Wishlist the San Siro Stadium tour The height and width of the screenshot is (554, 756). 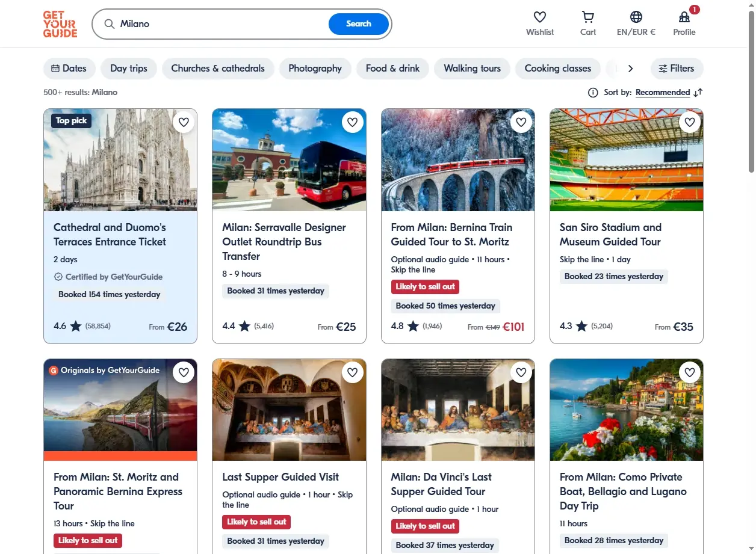pyautogui.click(x=690, y=122)
